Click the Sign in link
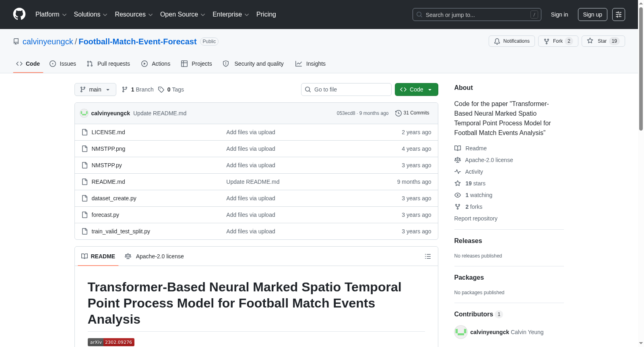 pyautogui.click(x=559, y=15)
